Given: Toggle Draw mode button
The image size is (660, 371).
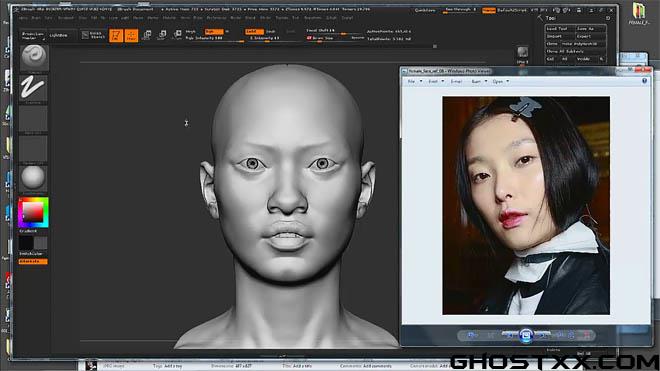Looking at the screenshot, I should click(131, 36).
